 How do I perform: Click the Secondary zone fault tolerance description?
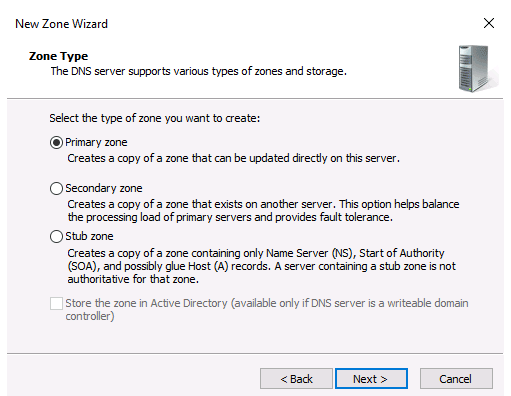pos(263,211)
